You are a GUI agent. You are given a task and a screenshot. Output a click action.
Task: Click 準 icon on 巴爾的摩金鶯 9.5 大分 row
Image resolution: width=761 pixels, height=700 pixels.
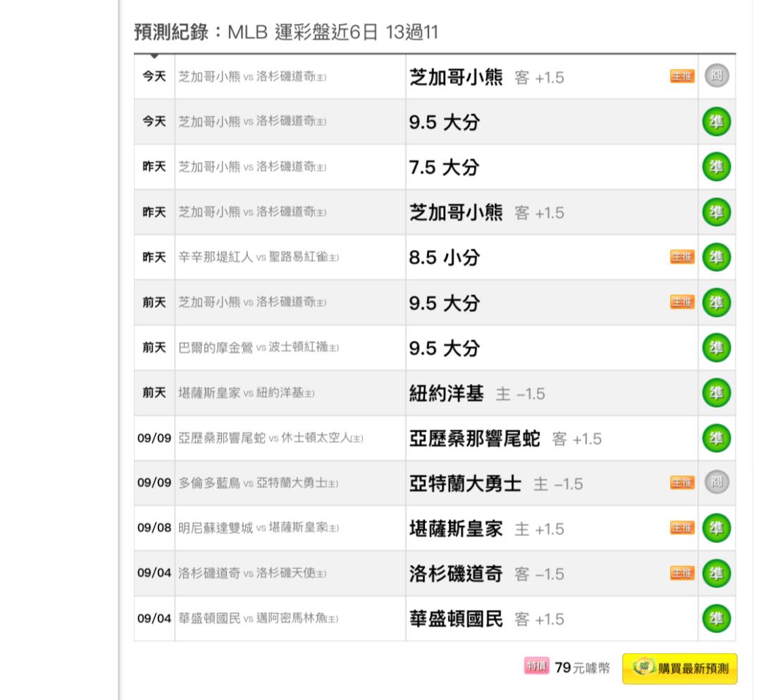[x=717, y=347]
